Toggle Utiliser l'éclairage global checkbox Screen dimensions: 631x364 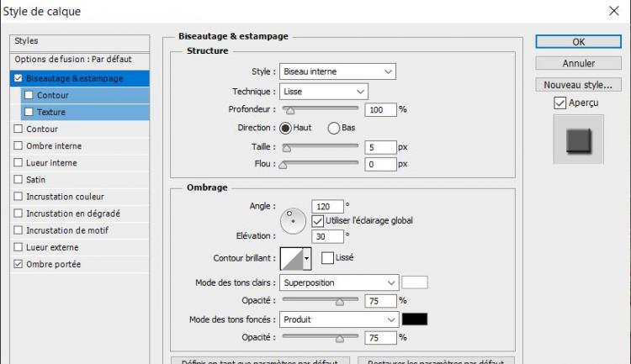click(x=318, y=220)
